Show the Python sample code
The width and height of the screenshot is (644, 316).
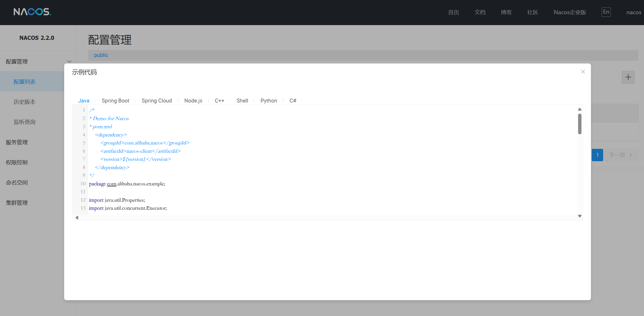coord(269,101)
